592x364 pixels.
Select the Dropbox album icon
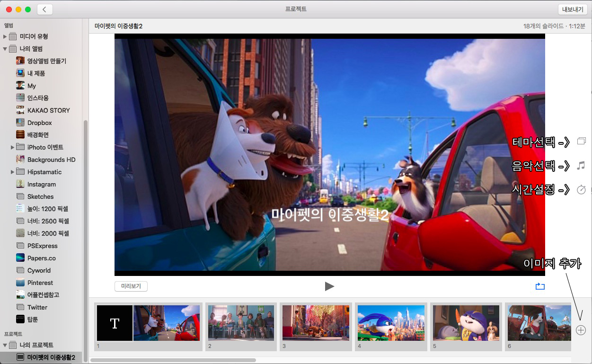pos(20,123)
